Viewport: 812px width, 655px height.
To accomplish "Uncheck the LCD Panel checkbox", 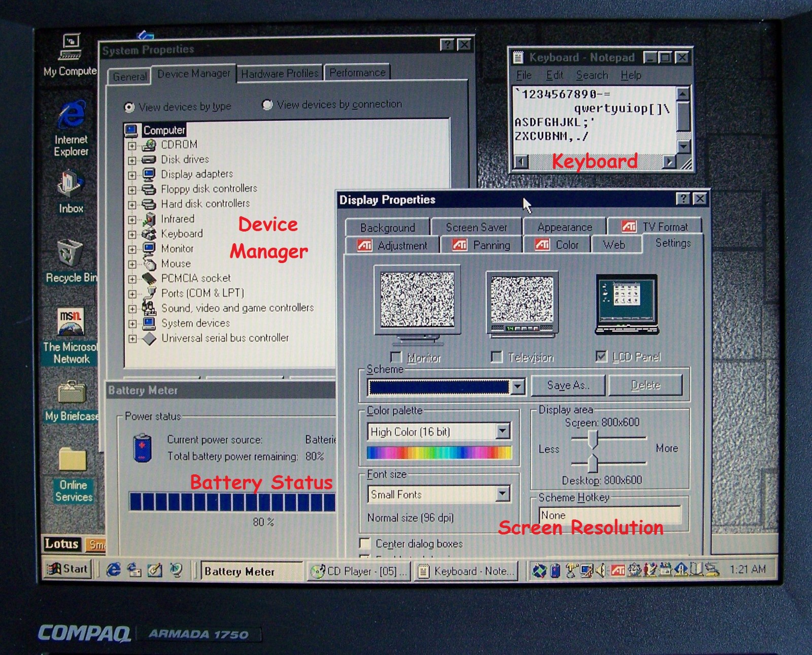I will tap(601, 356).
